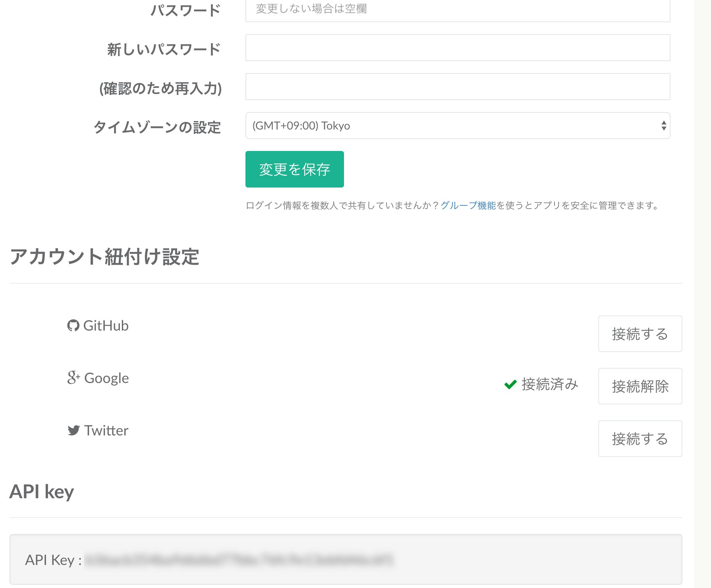Click the Twitter label text
711x588 pixels.
click(x=106, y=430)
